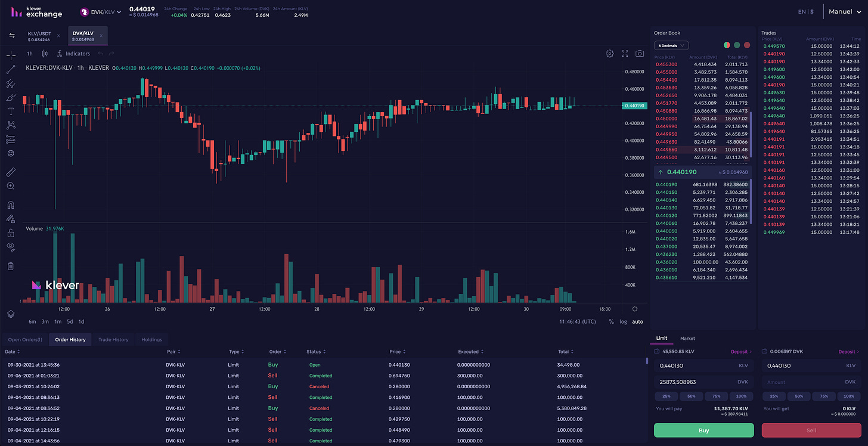Viewport: 868px width, 446px height.
Task: Switch to the Open Orders(1) tab
Action: click(x=25, y=339)
